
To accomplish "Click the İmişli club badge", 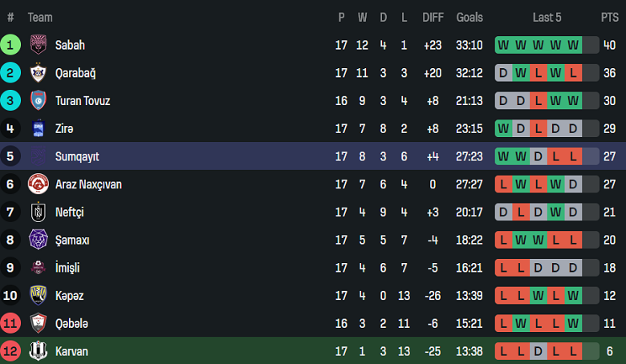I will 39,268.
